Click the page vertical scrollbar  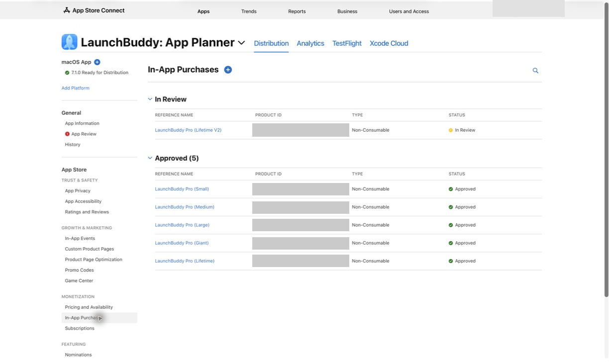click(606, 149)
